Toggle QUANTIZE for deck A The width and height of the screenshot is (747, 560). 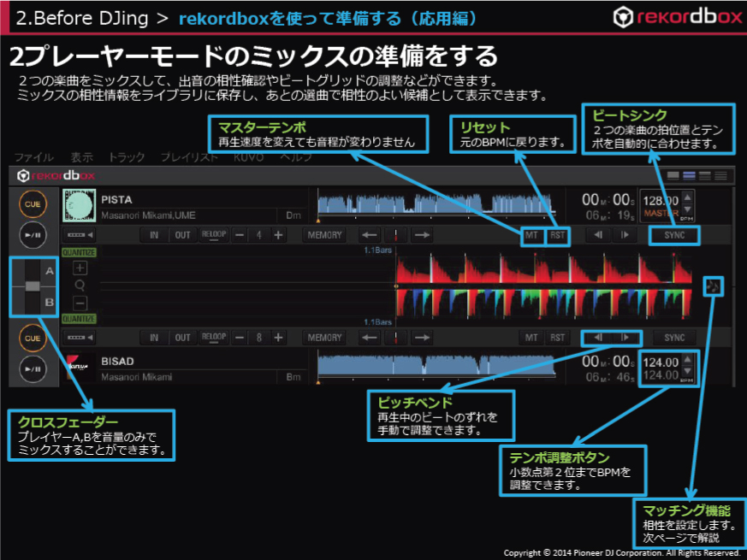(x=79, y=252)
